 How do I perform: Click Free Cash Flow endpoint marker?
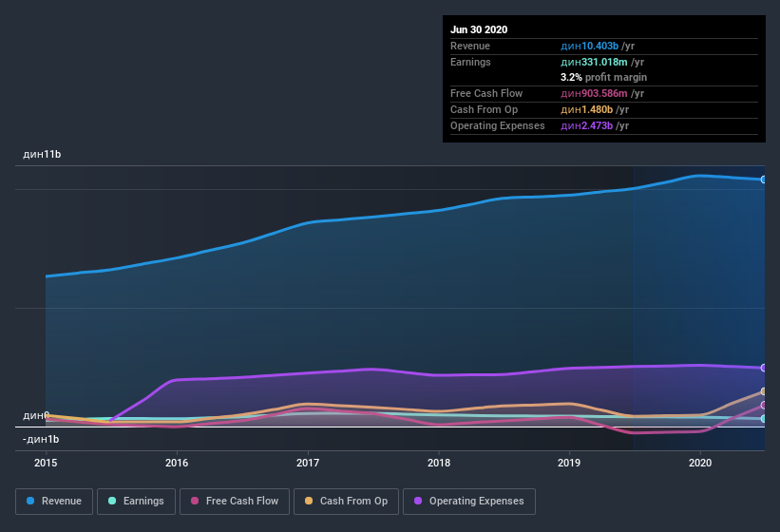click(x=764, y=406)
